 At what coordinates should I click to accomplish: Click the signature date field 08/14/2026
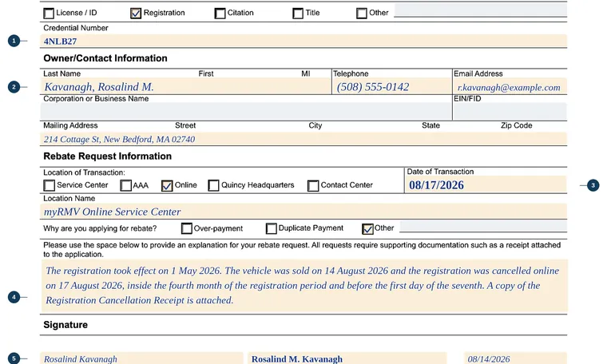[x=515, y=358]
